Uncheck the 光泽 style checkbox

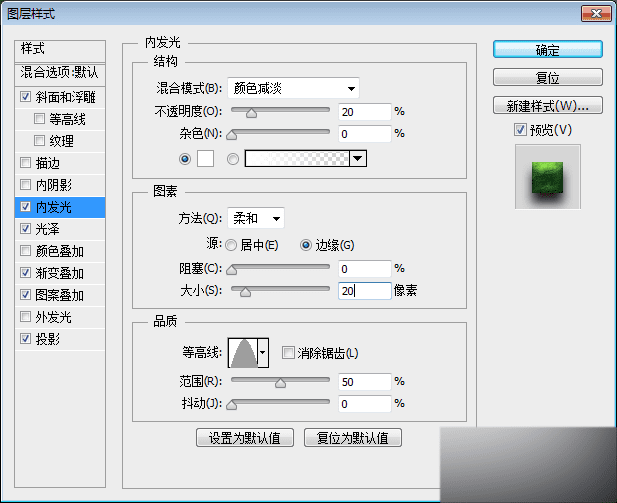tap(25, 229)
